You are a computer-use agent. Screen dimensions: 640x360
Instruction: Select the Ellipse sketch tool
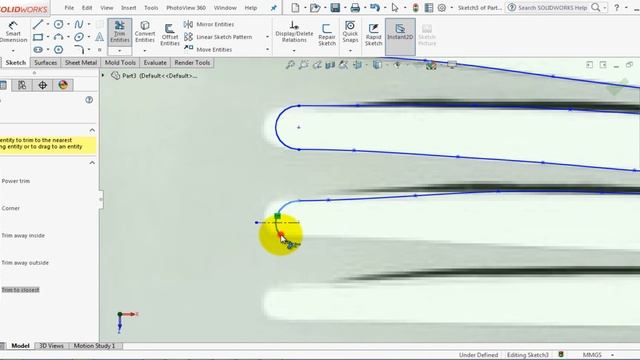[79, 37]
